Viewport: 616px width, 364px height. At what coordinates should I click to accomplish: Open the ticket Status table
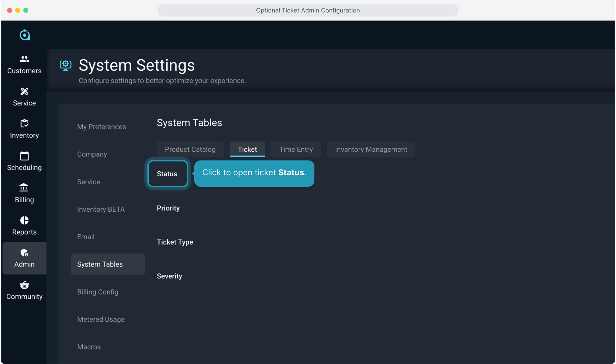click(x=167, y=174)
